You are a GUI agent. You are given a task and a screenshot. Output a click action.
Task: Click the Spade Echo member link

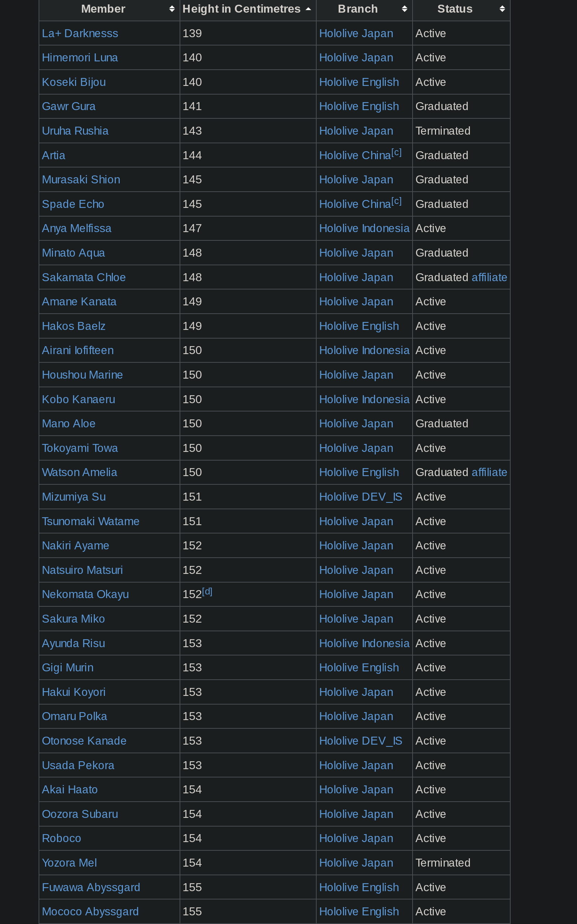pyautogui.click(x=73, y=204)
